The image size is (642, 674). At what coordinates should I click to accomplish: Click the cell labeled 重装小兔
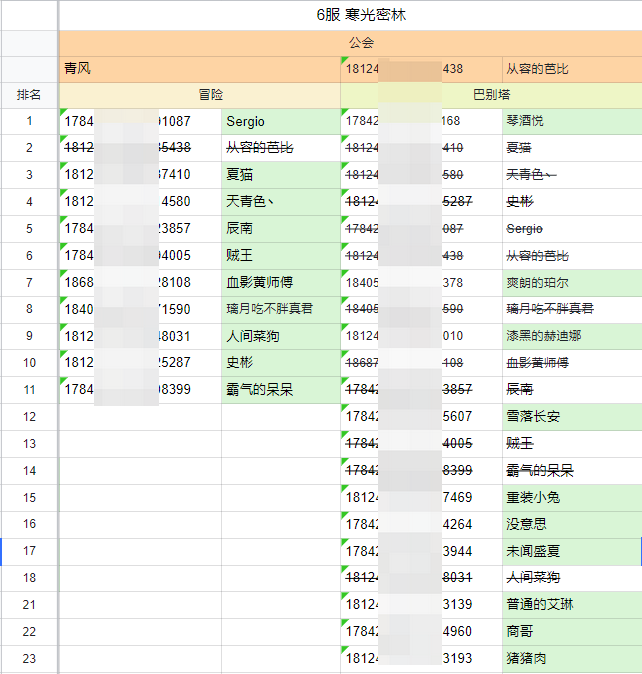coord(570,497)
